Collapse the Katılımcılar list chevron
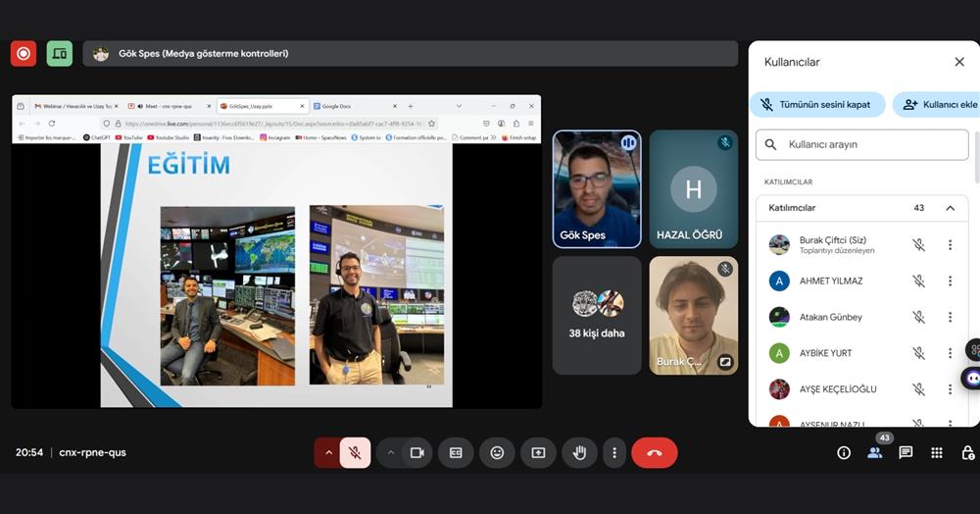The image size is (980, 514). point(950,208)
